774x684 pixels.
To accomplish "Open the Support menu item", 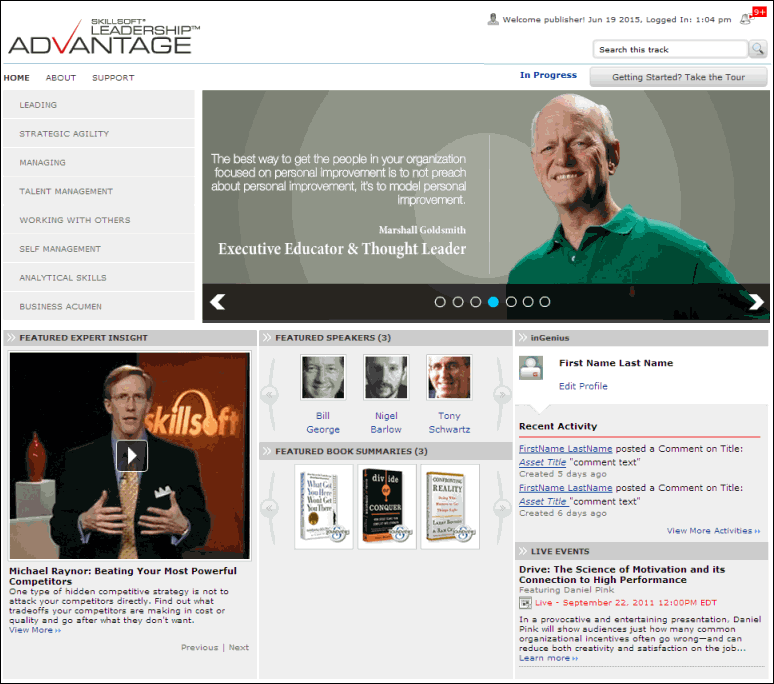I will click(113, 78).
